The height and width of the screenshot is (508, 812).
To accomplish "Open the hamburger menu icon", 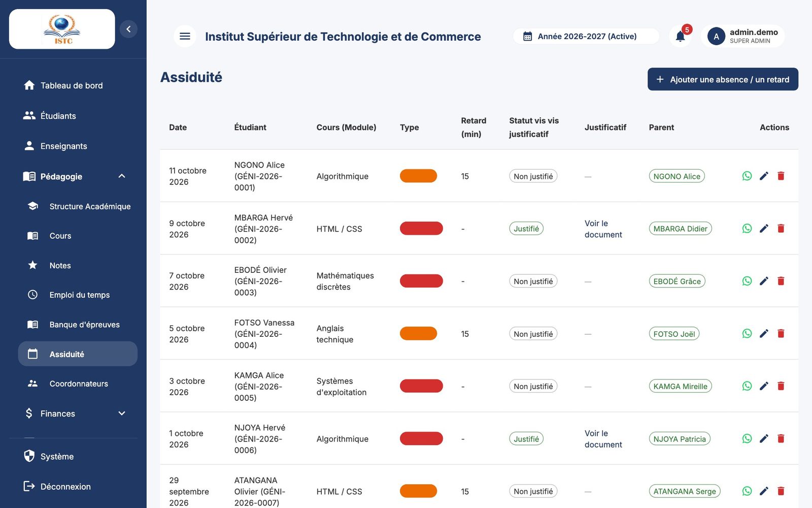I will pos(185,36).
